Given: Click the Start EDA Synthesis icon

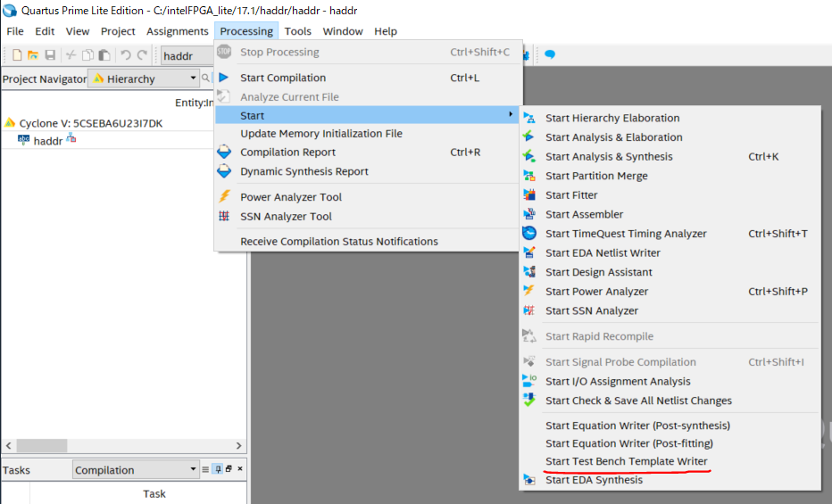Looking at the screenshot, I should click(x=529, y=480).
